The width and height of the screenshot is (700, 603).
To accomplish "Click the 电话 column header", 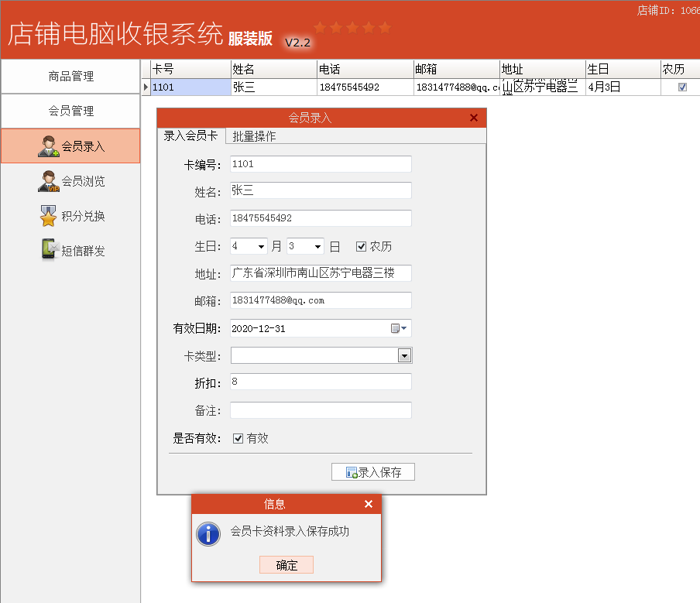I will click(x=365, y=69).
